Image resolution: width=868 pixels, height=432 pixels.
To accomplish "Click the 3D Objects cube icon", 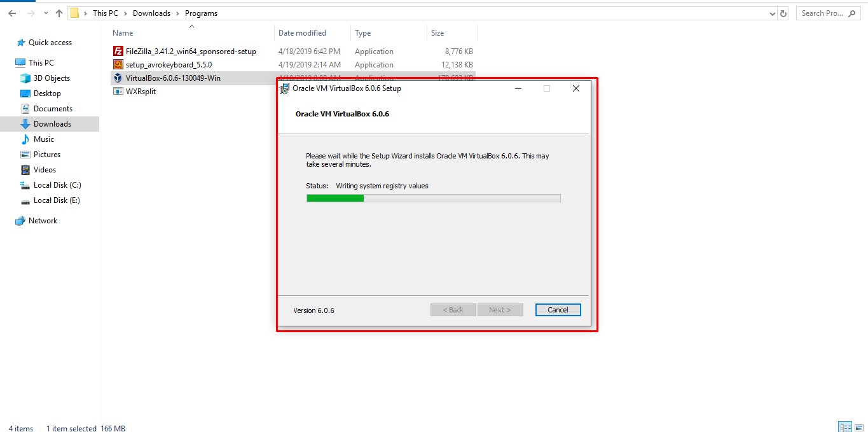I will pyautogui.click(x=25, y=78).
